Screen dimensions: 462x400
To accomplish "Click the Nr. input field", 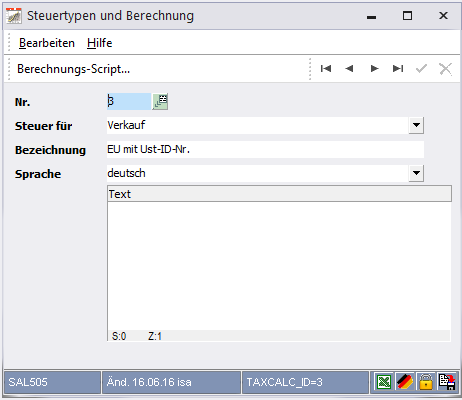I will (129, 101).
